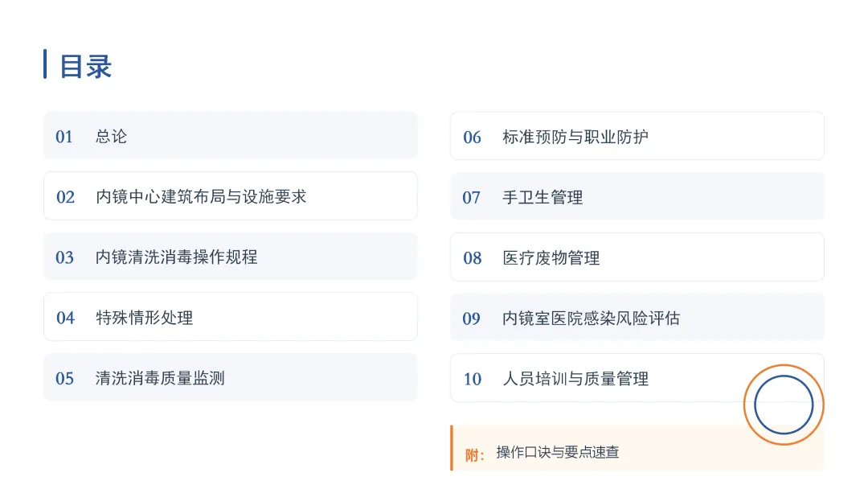Select 清洗消毒质量监测 entry
Viewport: 868px width, 489px height.
231,378
